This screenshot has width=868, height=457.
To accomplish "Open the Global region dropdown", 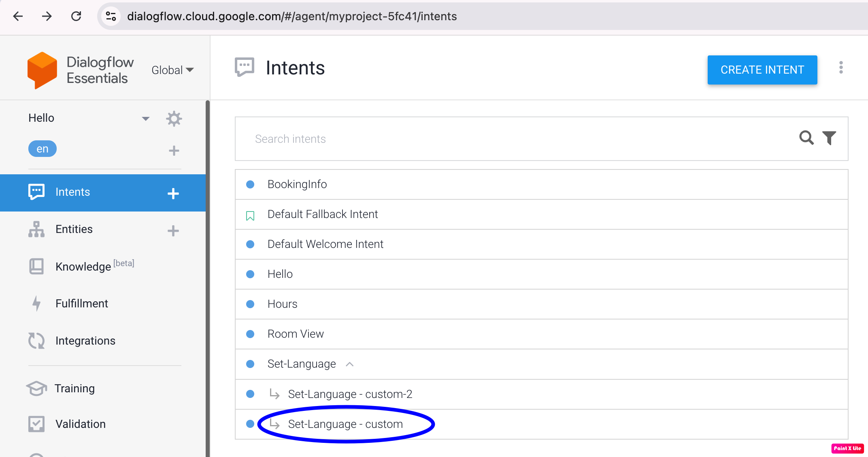I will [x=172, y=70].
